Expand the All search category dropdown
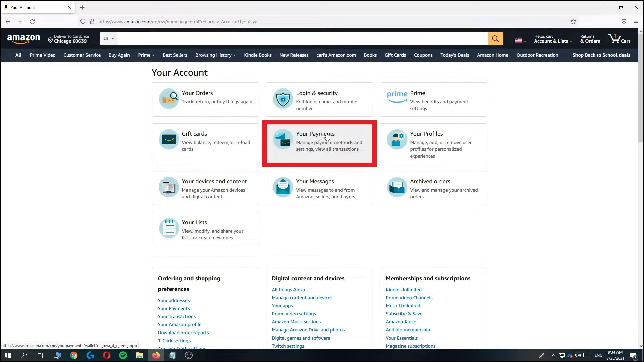644x362 pixels. 108,39
